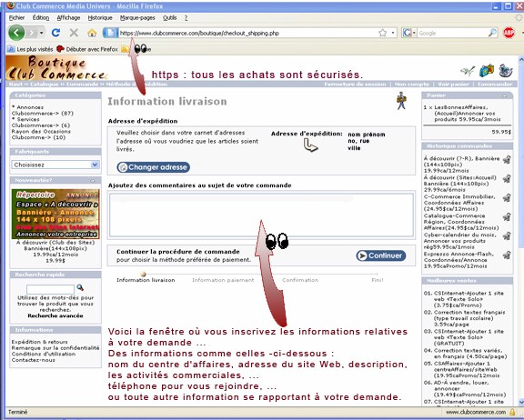The image size is (524, 420).
Task: Click the padlock icon in status bar
Action: [512, 412]
